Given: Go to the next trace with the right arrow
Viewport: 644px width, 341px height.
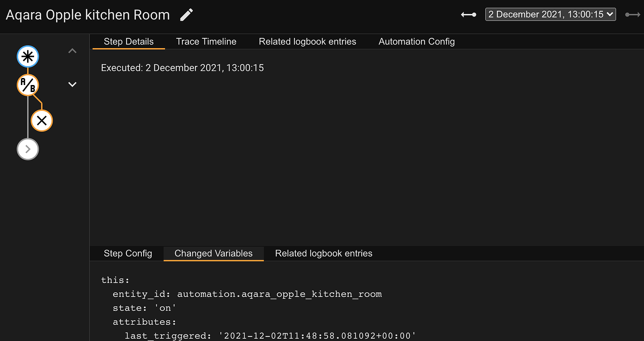Looking at the screenshot, I should coord(632,14).
